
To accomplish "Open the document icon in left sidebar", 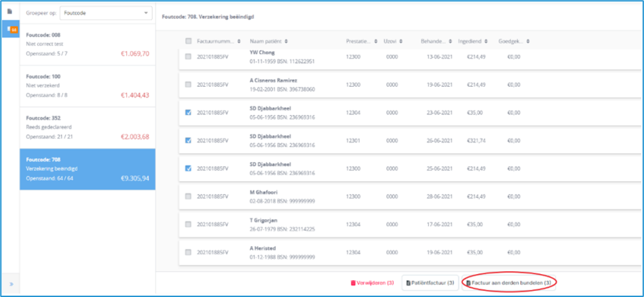I will (10, 12).
